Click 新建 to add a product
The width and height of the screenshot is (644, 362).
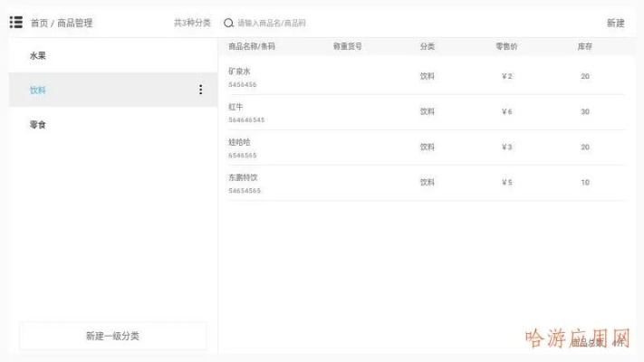click(615, 23)
